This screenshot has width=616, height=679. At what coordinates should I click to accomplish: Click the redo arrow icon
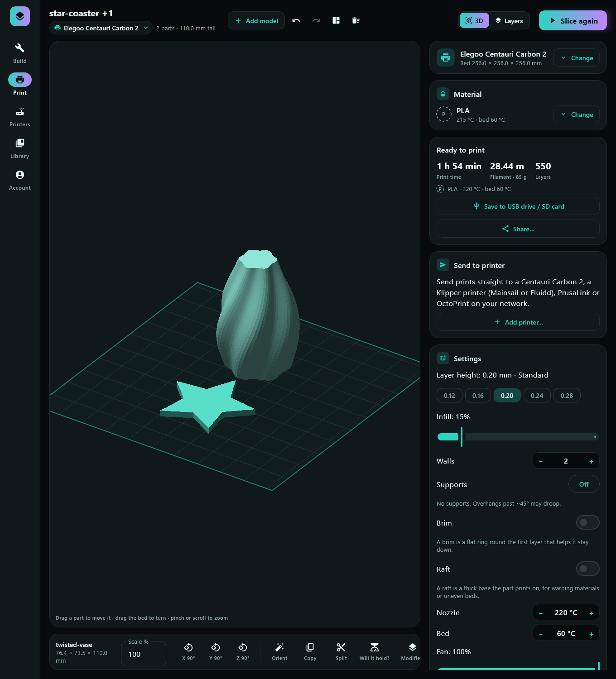pyautogui.click(x=316, y=20)
